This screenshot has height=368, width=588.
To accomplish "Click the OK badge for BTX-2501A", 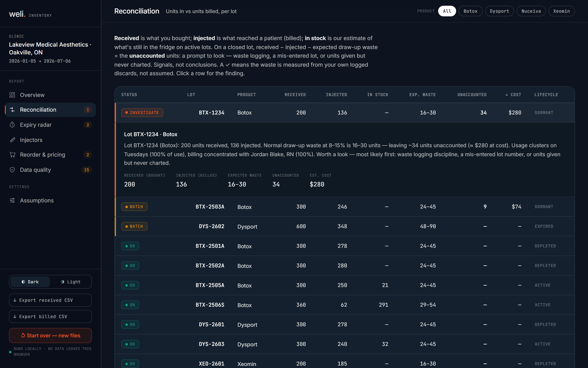I will pyautogui.click(x=130, y=246).
